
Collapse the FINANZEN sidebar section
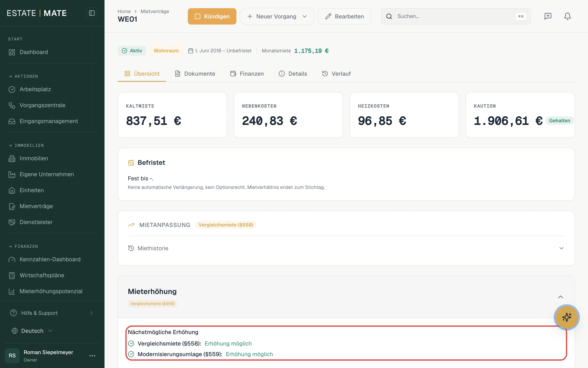[x=23, y=246]
